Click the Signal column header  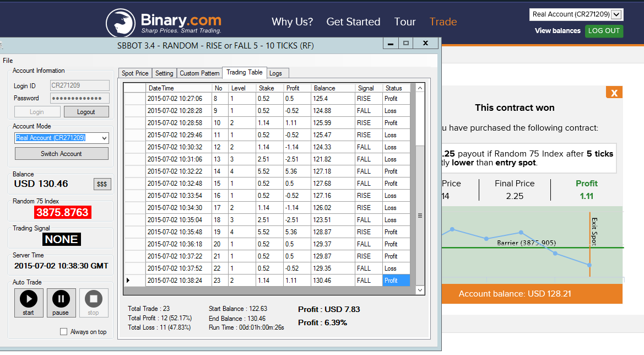[x=369, y=88]
